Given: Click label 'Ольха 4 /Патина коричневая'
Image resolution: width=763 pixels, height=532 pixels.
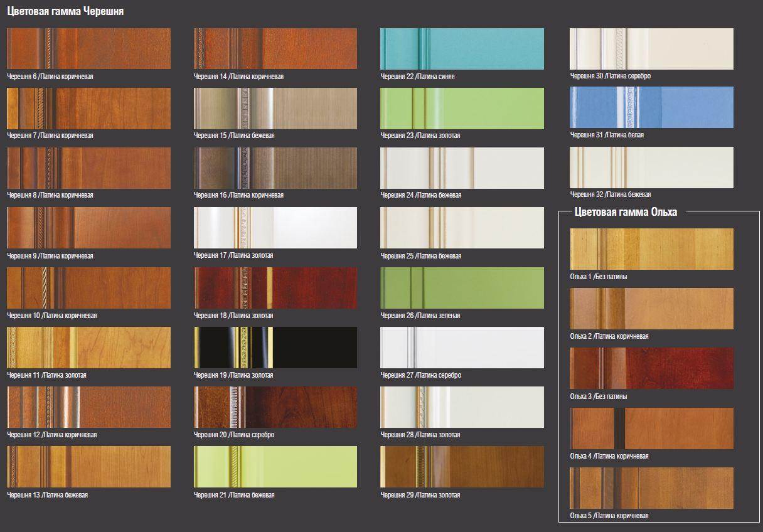Looking at the screenshot, I should (609, 456).
